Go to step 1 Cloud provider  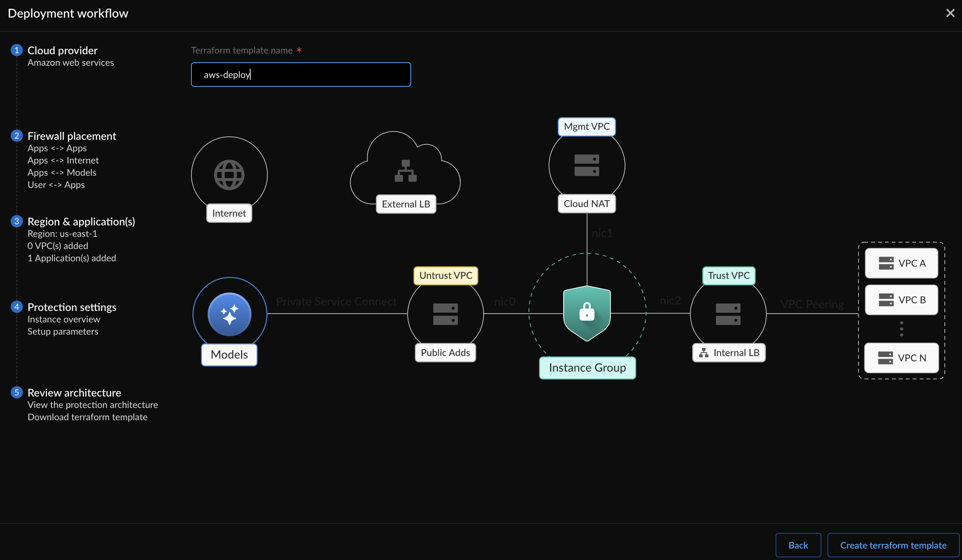[62, 50]
